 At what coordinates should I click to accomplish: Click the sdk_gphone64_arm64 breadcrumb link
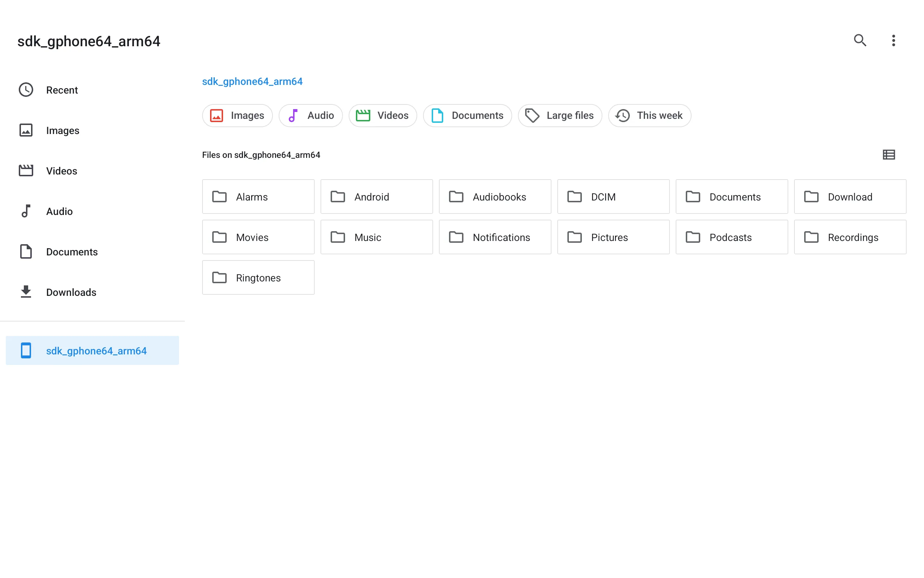click(x=252, y=81)
